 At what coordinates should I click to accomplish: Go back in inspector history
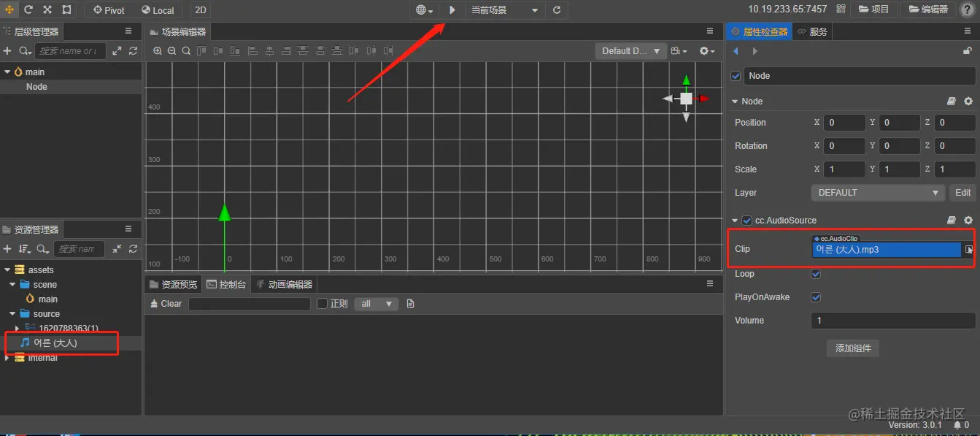(x=736, y=51)
